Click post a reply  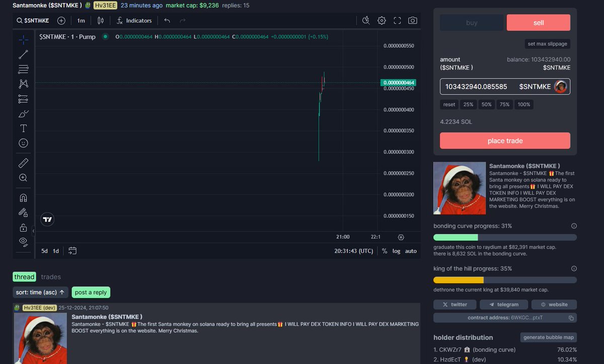coord(91,292)
